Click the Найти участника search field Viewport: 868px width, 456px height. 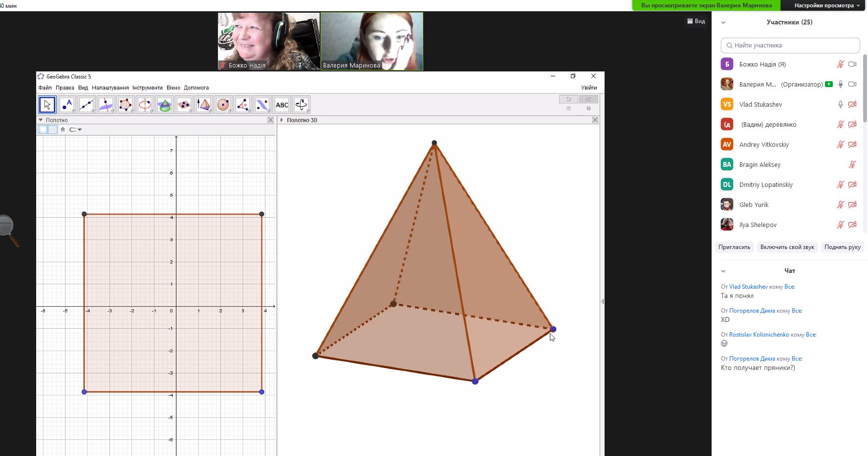click(790, 46)
